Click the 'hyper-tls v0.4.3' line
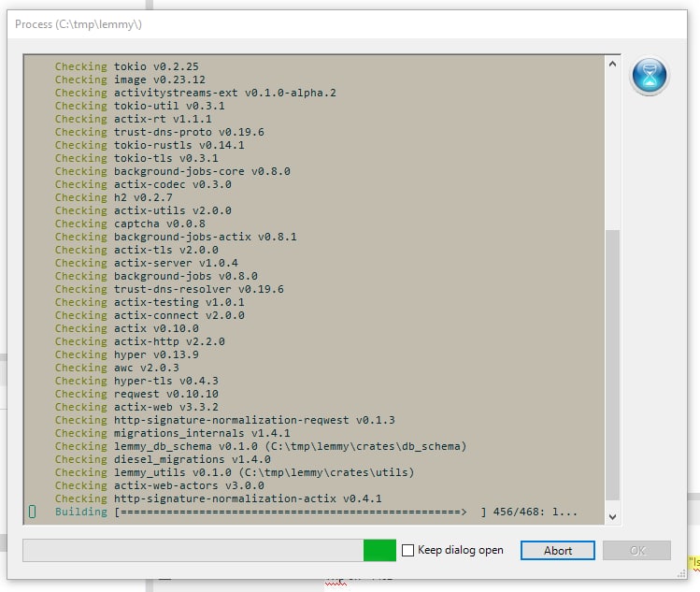The width and height of the screenshot is (700, 592). [x=136, y=382]
